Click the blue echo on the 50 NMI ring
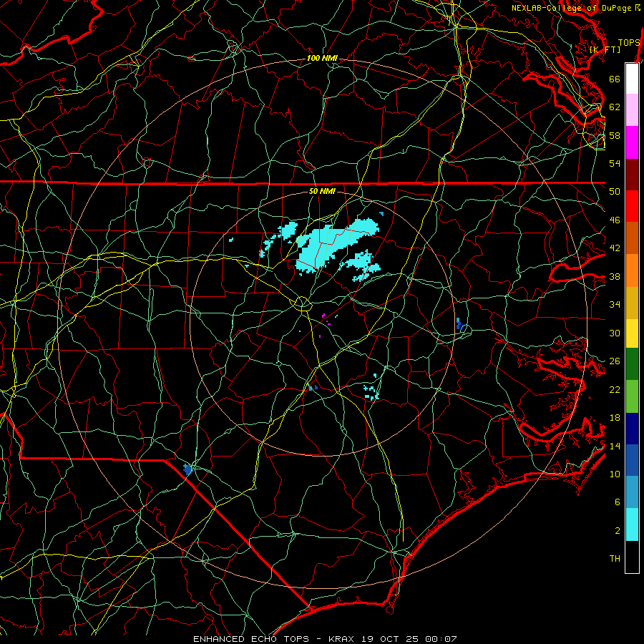This screenshot has width=644, height=644. pos(460,324)
